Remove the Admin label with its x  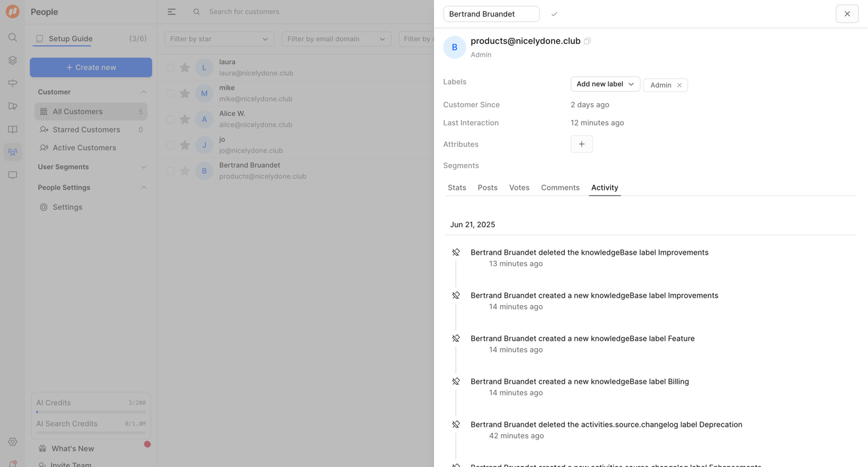click(679, 85)
